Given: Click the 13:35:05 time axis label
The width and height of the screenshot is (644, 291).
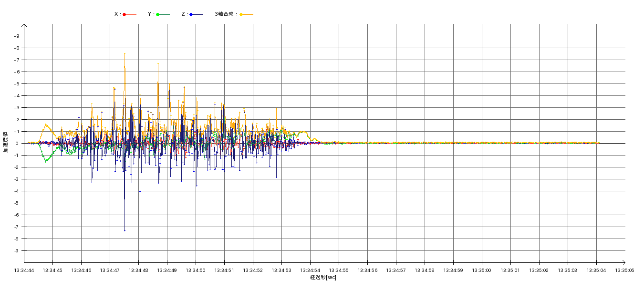Looking at the screenshot, I should coord(625,270).
